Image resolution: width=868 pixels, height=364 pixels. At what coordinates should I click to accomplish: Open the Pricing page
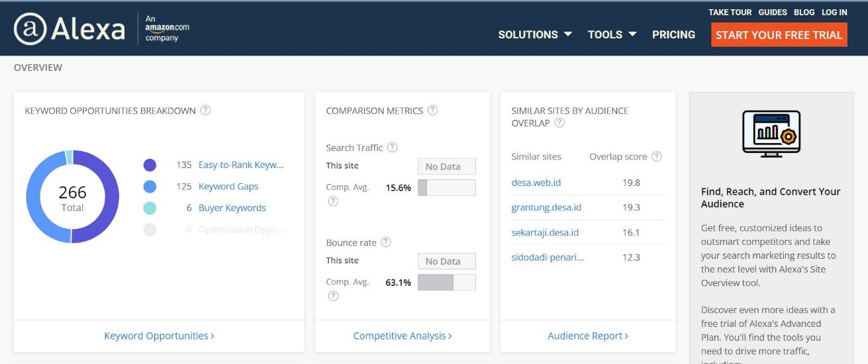pos(673,34)
